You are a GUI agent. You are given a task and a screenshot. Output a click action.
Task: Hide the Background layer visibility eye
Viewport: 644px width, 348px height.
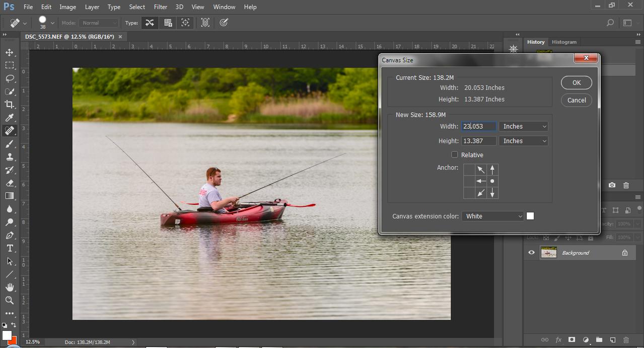pos(531,252)
